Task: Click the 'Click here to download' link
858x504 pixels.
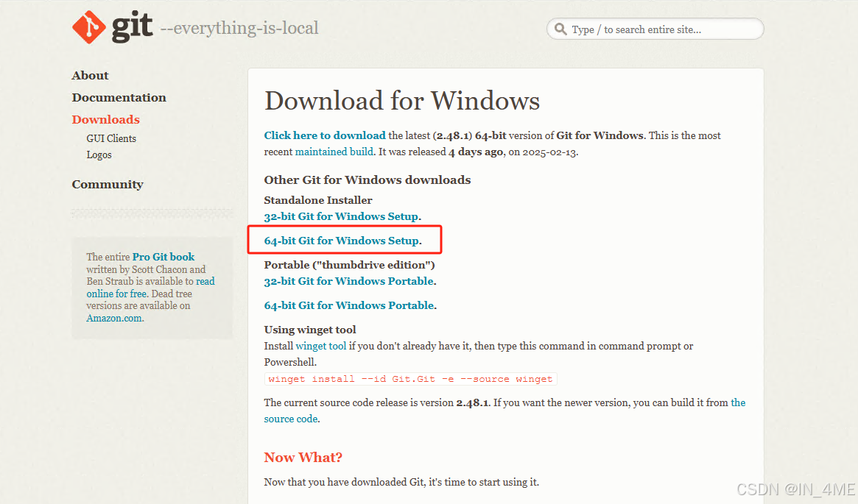Action: coord(325,135)
